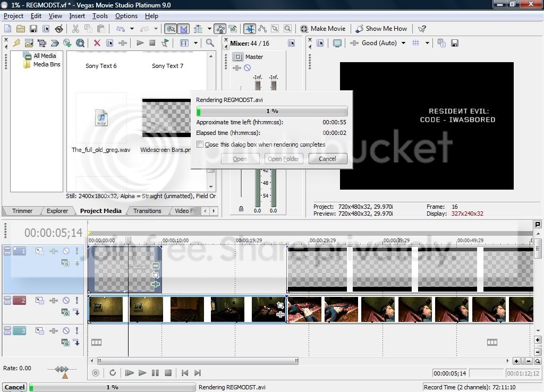Click Mixer audio properties icon
Image resolution: width=544 pixels, height=392 pixels.
tap(291, 44)
